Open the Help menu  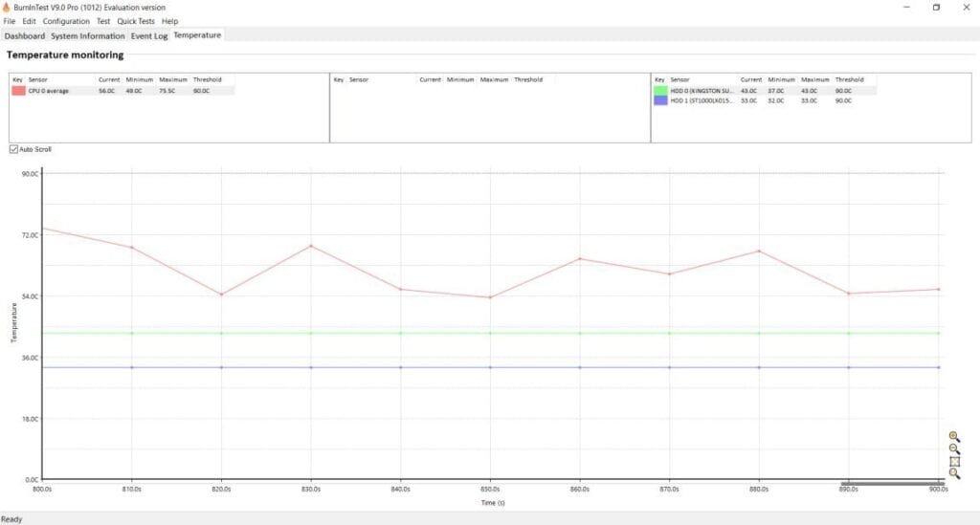click(x=170, y=21)
